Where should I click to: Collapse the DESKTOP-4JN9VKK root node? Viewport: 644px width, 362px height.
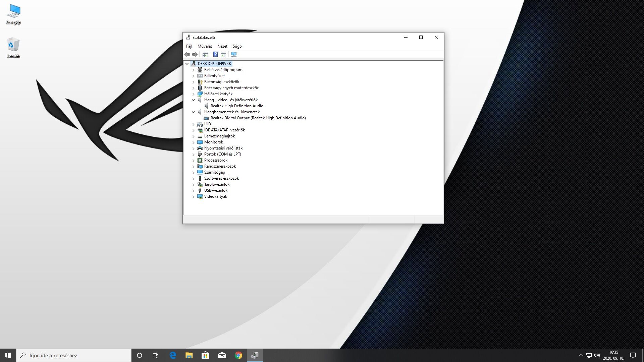187,64
